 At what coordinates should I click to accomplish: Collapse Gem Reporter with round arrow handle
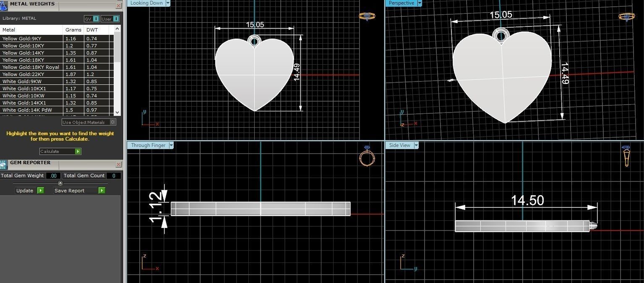point(60,183)
